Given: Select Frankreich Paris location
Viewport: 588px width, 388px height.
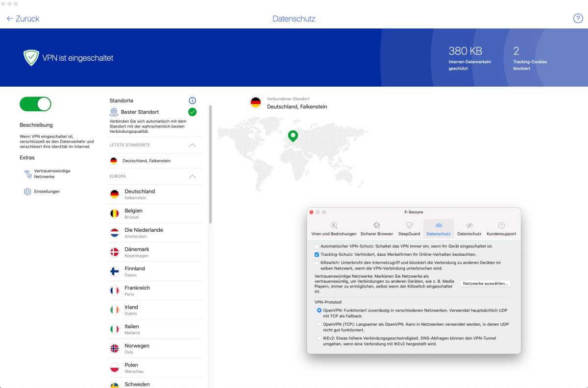Looking at the screenshot, I should (x=154, y=291).
